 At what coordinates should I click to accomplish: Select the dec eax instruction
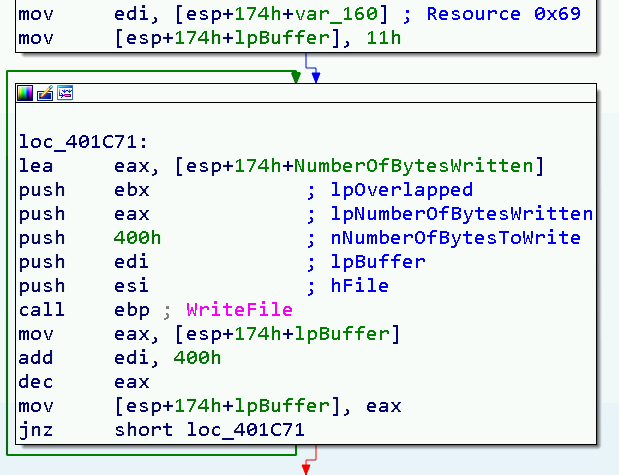coord(84,382)
